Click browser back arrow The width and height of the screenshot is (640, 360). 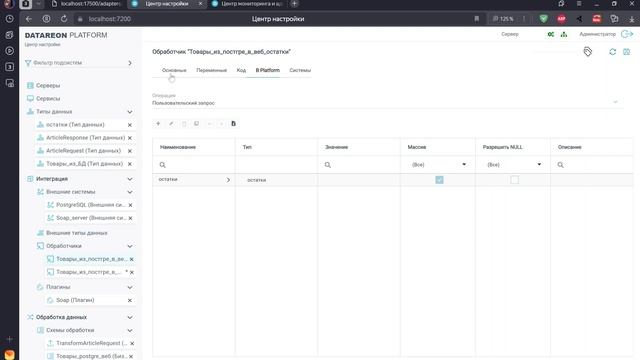tap(29, 19)
